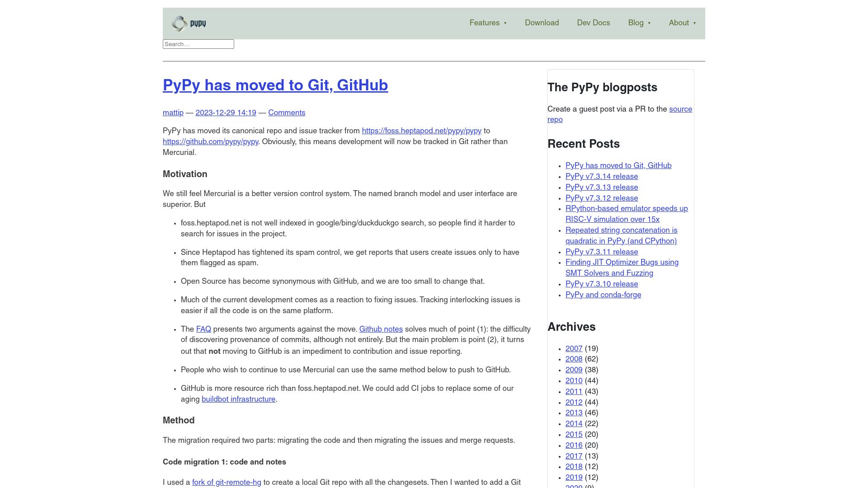Open the foss.heptapod.net/pypy/pypy link
This screenshot has height=488, width=868.
click(421, 131)
